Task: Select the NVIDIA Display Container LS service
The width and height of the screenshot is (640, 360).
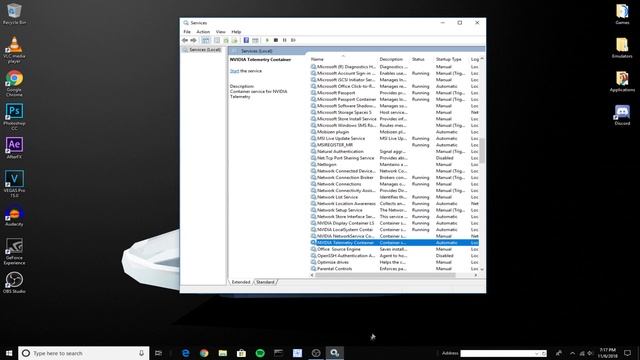Action: 394,223
